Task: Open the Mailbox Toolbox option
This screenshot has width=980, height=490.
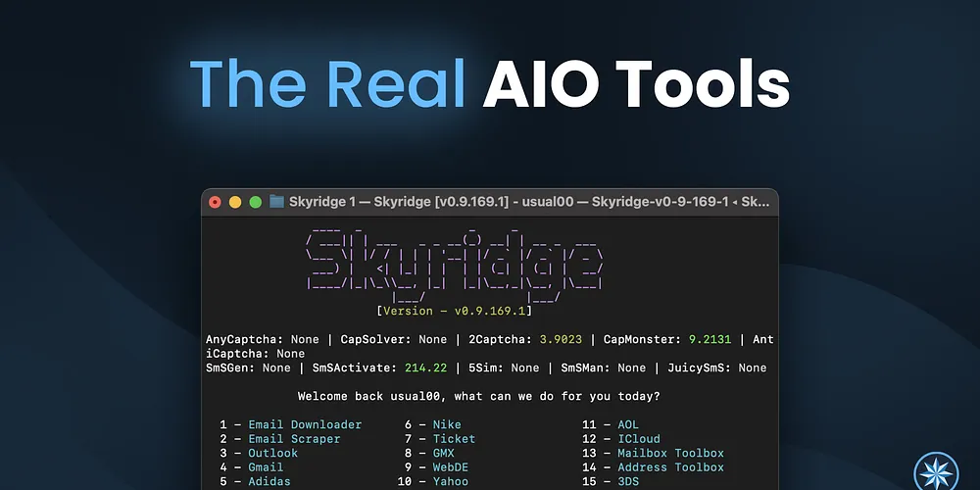Action: [x=670, y=453]
